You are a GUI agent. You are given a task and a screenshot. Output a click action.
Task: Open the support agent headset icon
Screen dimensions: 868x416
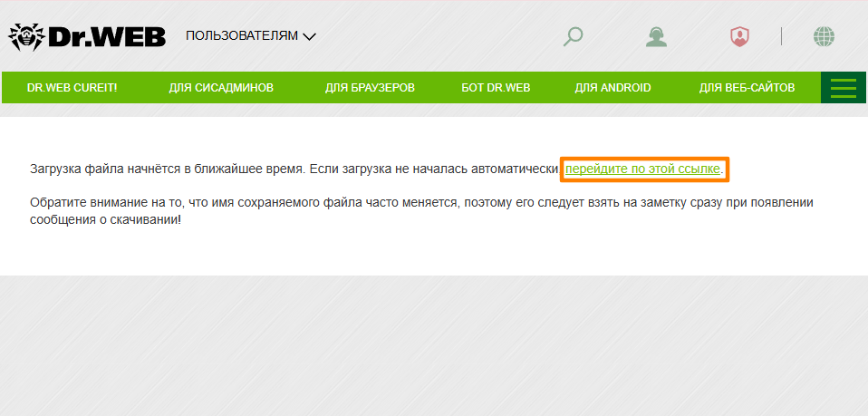(656, 36)
